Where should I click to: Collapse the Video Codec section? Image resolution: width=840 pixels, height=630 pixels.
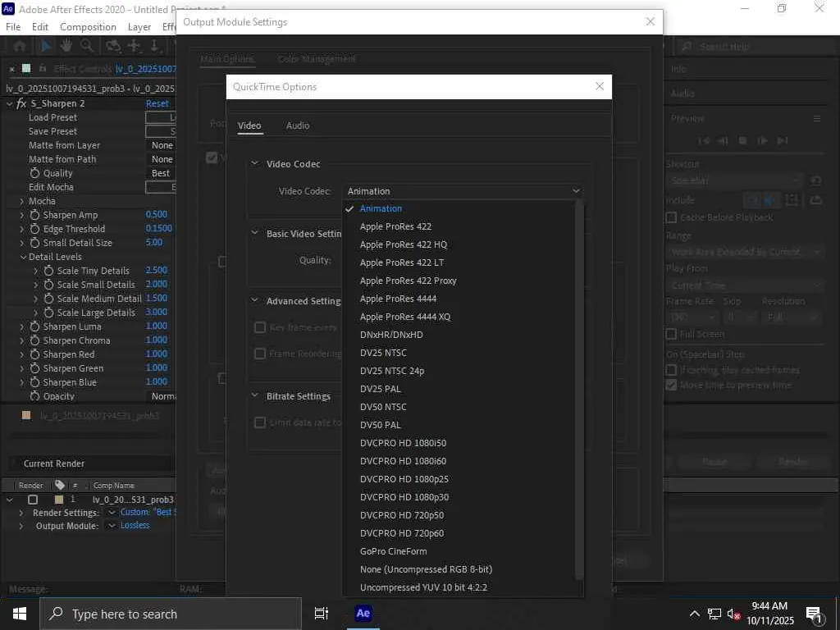click(255, 163)
